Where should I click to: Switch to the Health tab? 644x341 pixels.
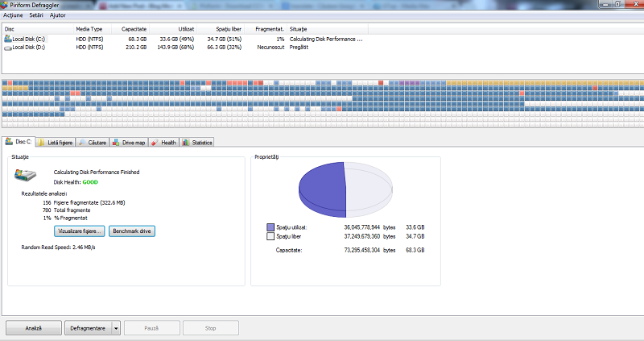(x=164, y=143)
